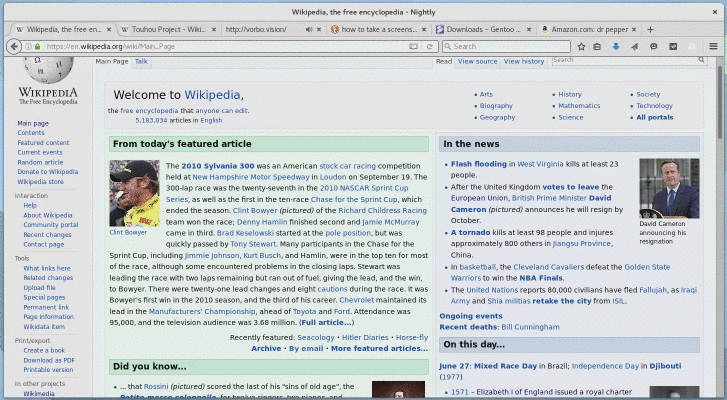Viewport: 727px width, 400px height.
Task: Click the reload page button
Action: pos(429,47)
